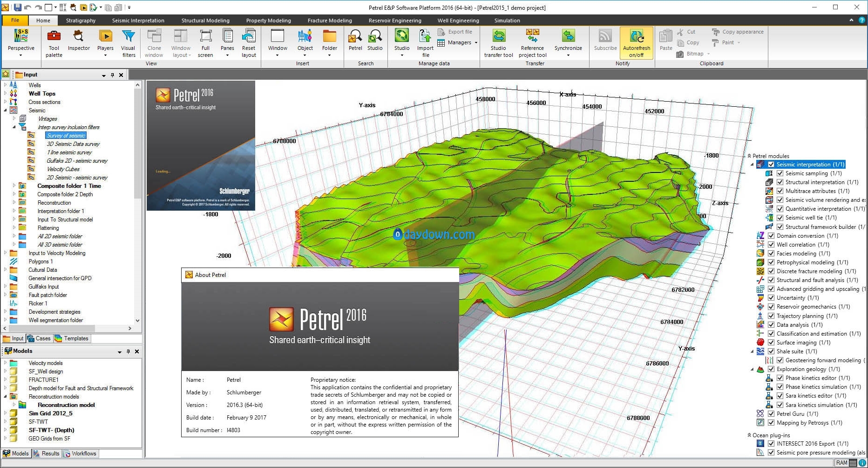
Task: Toggle Uncertainty module checkbox
Action: [771, 298]
